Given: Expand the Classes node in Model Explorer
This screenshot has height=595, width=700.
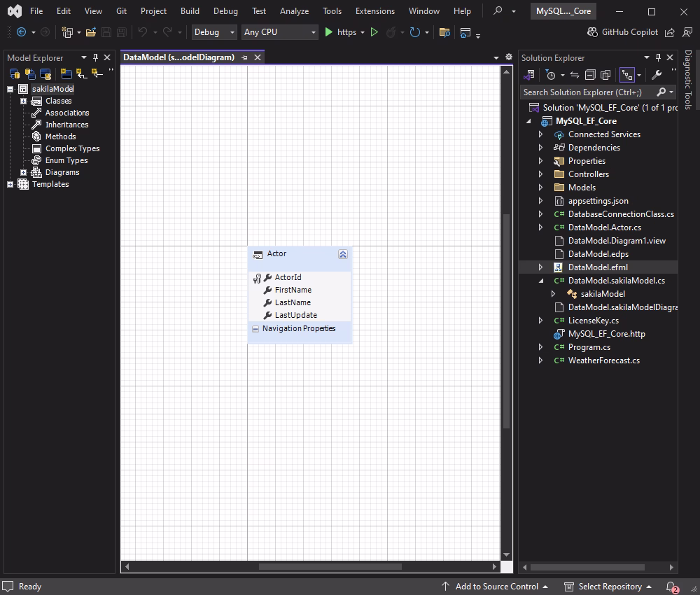Looking at the screenshot, I should pyautogui.click(x=23, y=101).
